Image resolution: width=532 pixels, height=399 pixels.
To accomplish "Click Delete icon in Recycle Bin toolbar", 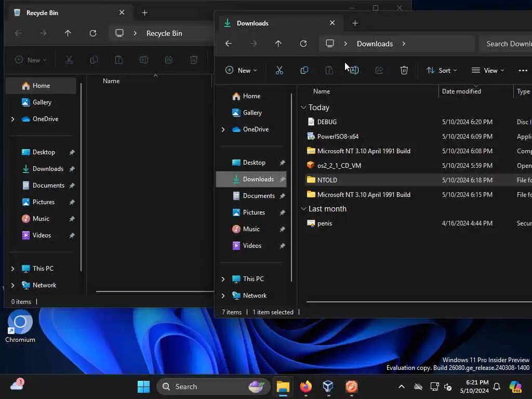I will click(193, 60).
